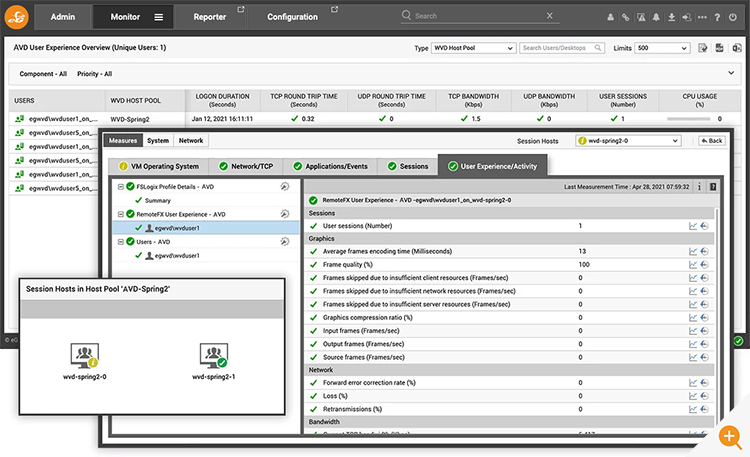750x457 pixels.
Task: Click diagnosis icon for RemoteFX User Experience
Action: pos(285,214)
